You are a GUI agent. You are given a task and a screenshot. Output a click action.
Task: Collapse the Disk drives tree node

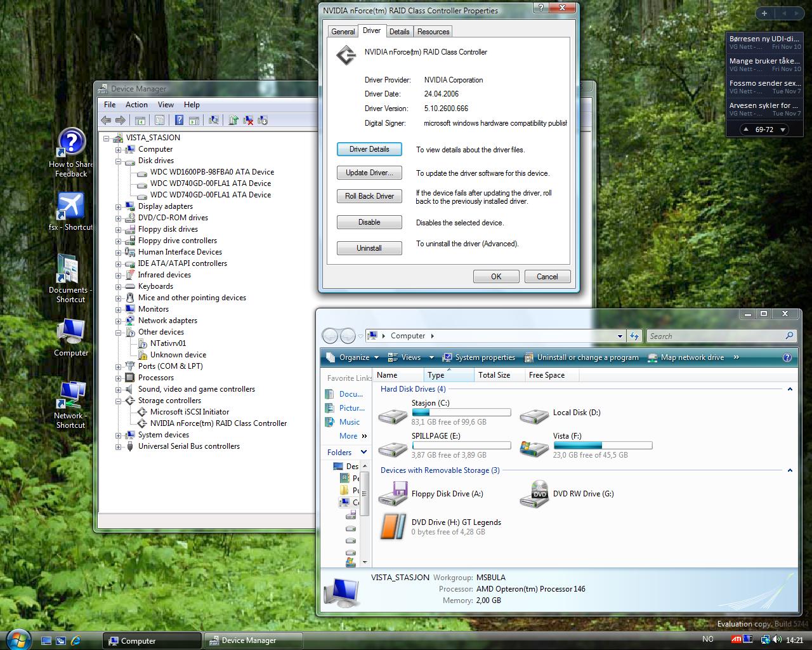118,161
